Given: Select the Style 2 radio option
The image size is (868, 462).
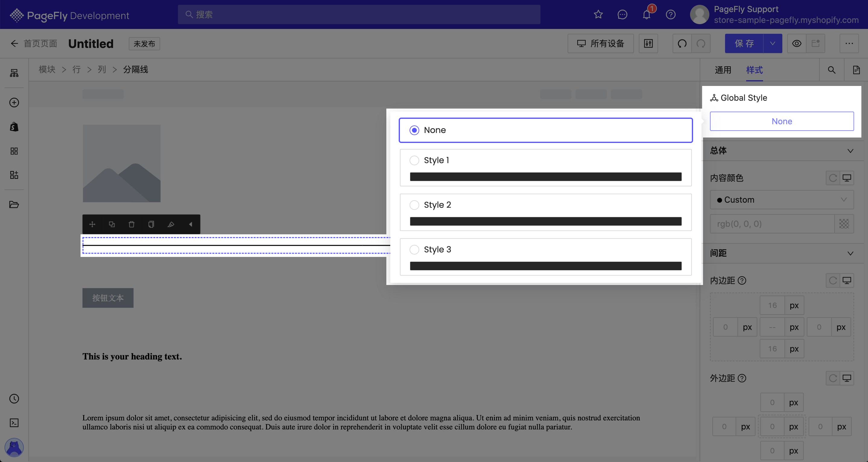Looking at the screenshot, I should [414, 205].
